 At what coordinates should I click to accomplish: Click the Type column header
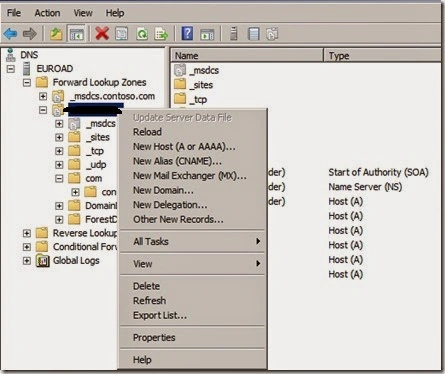pos(382,55)
